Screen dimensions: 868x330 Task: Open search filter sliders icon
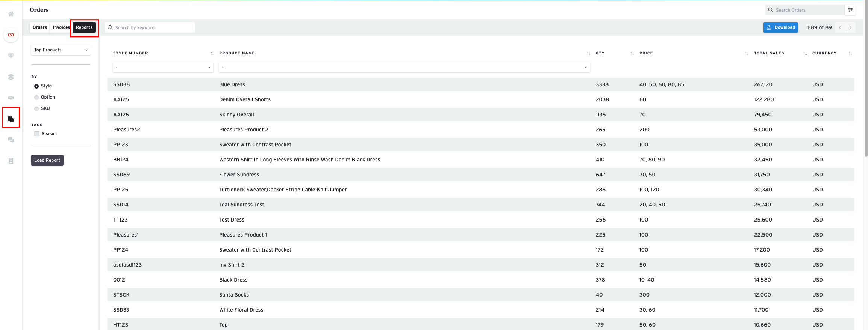(850, 10)
